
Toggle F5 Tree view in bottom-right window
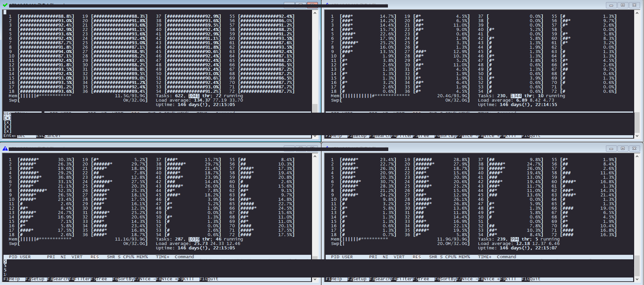coord(421,279)
